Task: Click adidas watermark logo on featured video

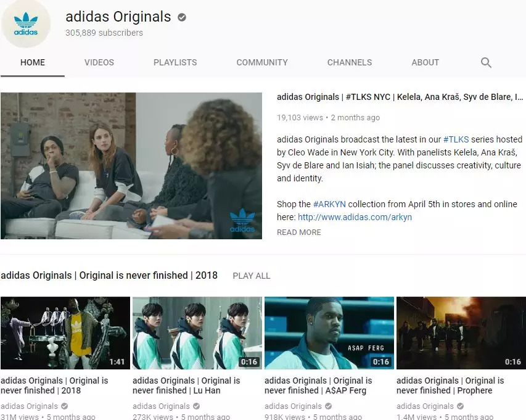Action: 242,220
